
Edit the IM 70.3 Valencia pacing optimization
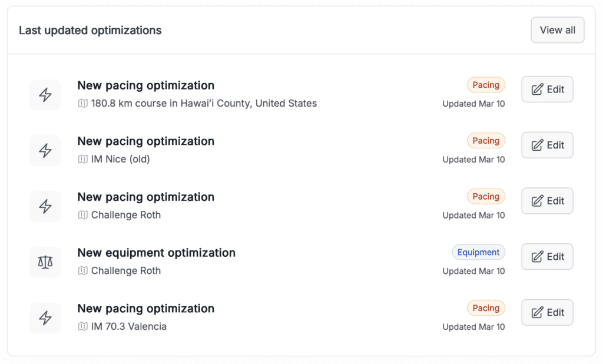coord(547,312)
